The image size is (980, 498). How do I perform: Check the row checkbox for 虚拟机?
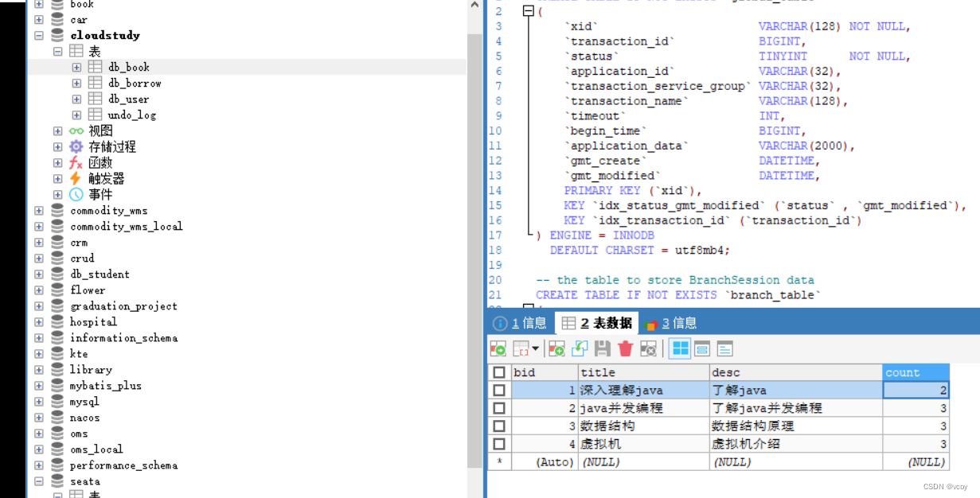tap(499, 444)
